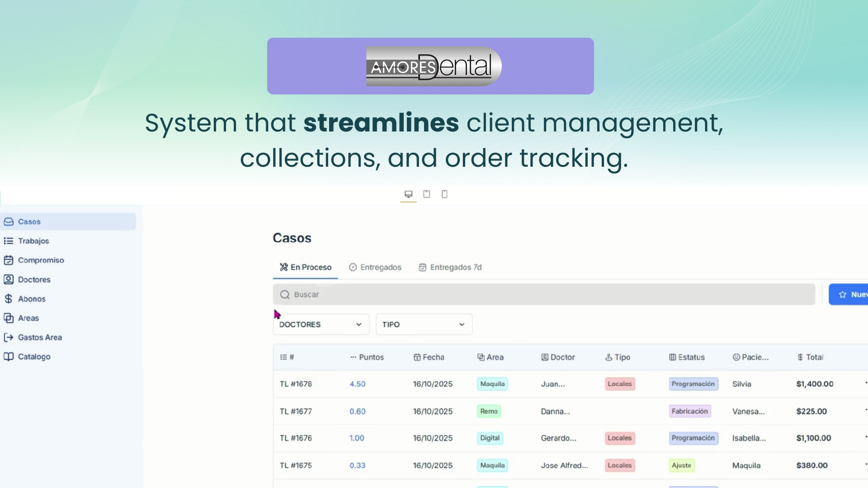The height and width of the screenshot is (488, 868).
Task: Expand the TIPO filter dropdown
Action: pos(424,324)
